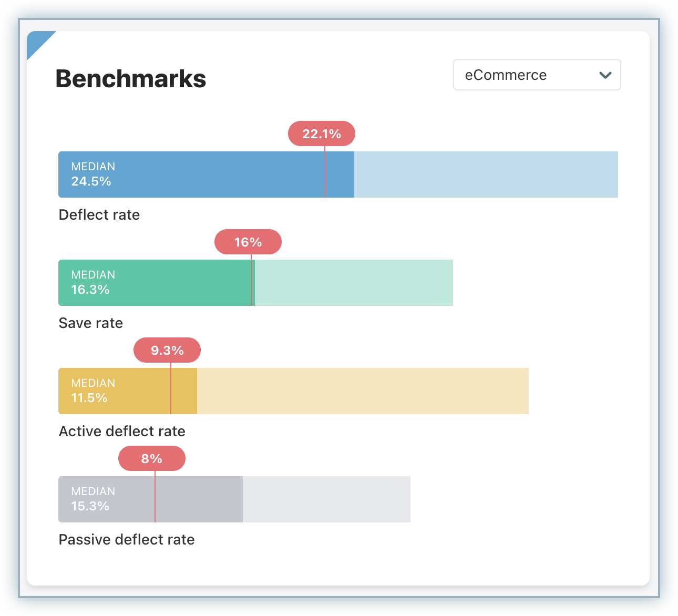The height and width of the screenshot is (616, 678).
Task: Click the pale yellow Active deflect bar
Action: click(362, 391)
